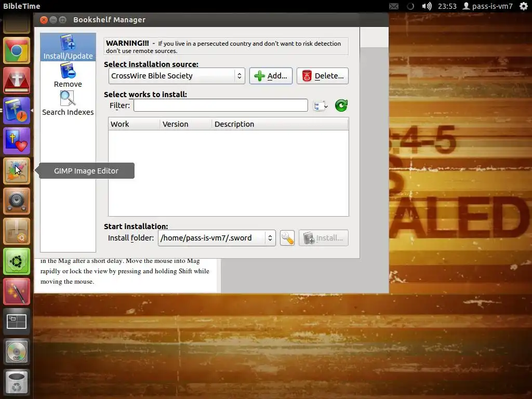532x399 pixels.
Task: Click the Delete... source button
Action: [323, 76]
